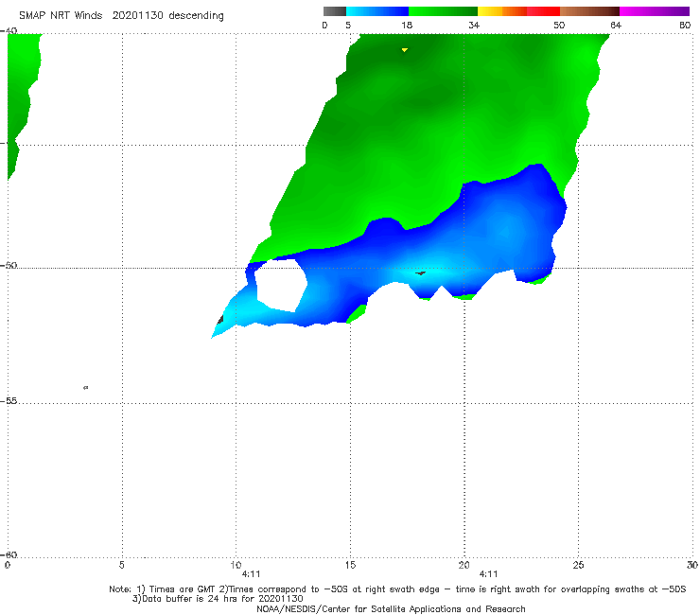Click the colorbar tick label "50" under the red segment
700x615 pixels.
(x=559, y=25)
